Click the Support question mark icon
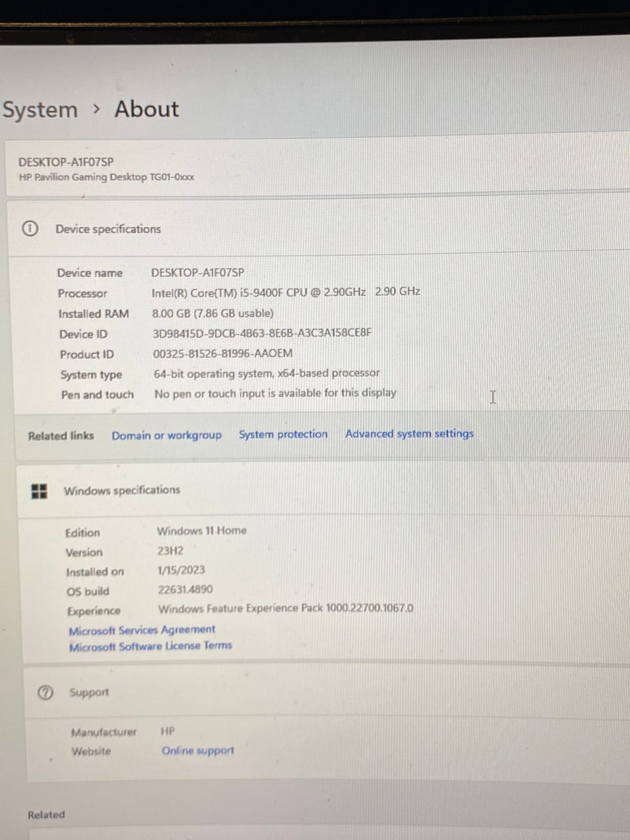This screenshot has width=630, height=840. click(x=45, y=692)
